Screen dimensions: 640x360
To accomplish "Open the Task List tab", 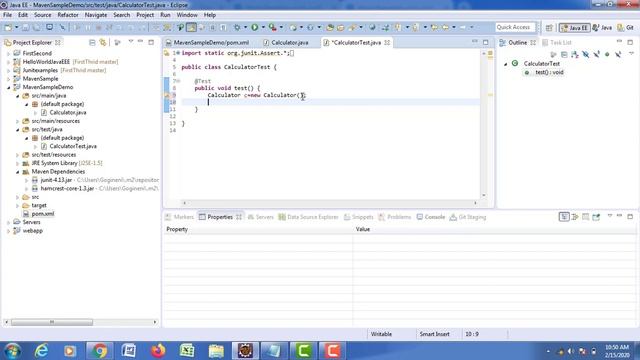I will pyautogui.click(x=557, y=42).
